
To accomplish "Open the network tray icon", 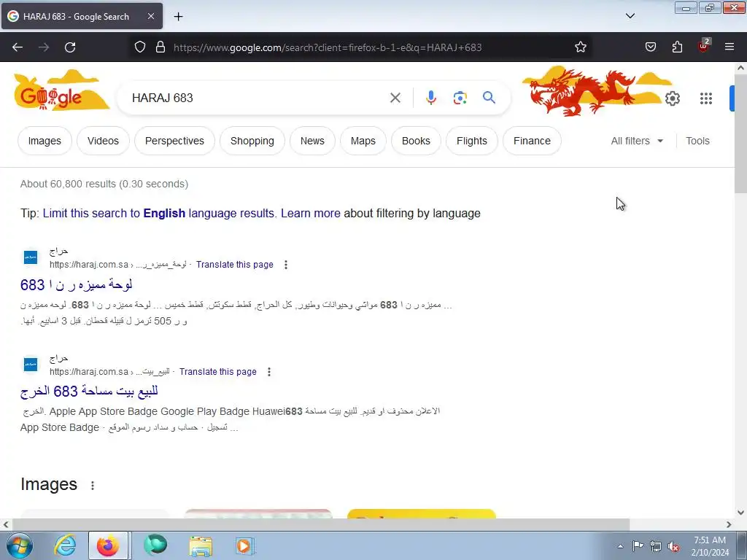I will click(x=656, y=546).
